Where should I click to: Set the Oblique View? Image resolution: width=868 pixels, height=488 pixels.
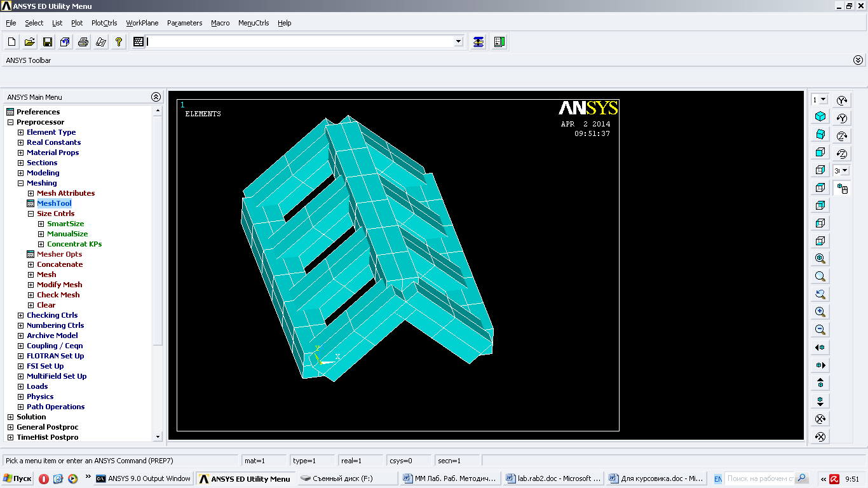click(820, 135)
